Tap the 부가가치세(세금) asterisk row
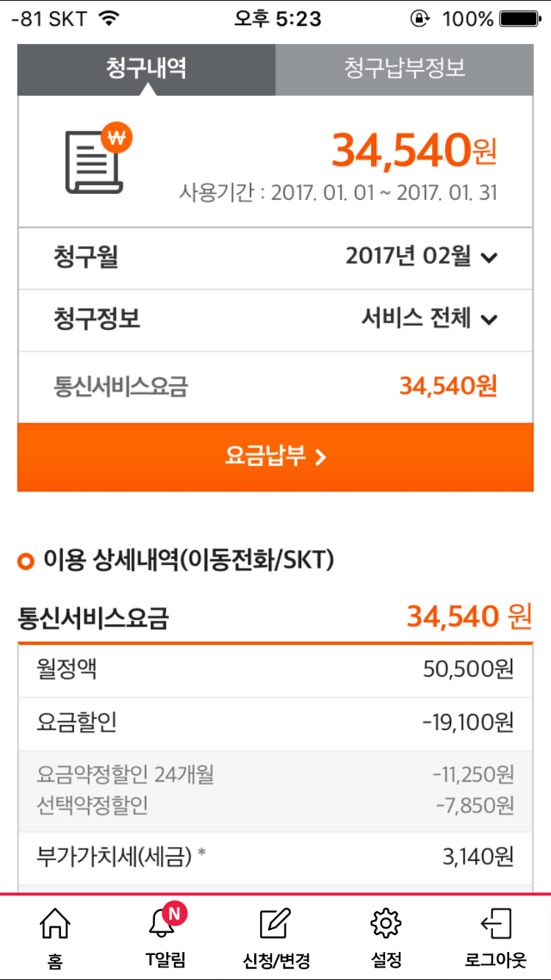Screen dimensions: 551x980 pos(275,857)
